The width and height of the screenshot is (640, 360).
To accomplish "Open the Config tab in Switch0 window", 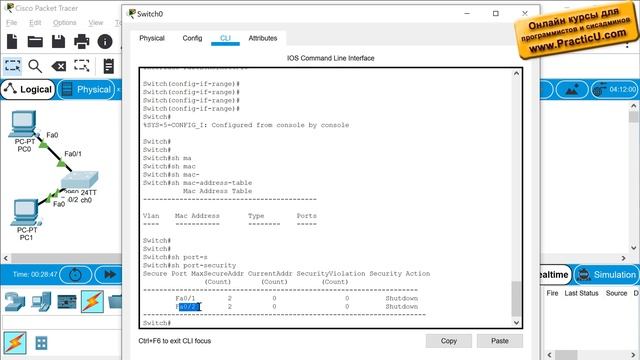I will (192, 38).
